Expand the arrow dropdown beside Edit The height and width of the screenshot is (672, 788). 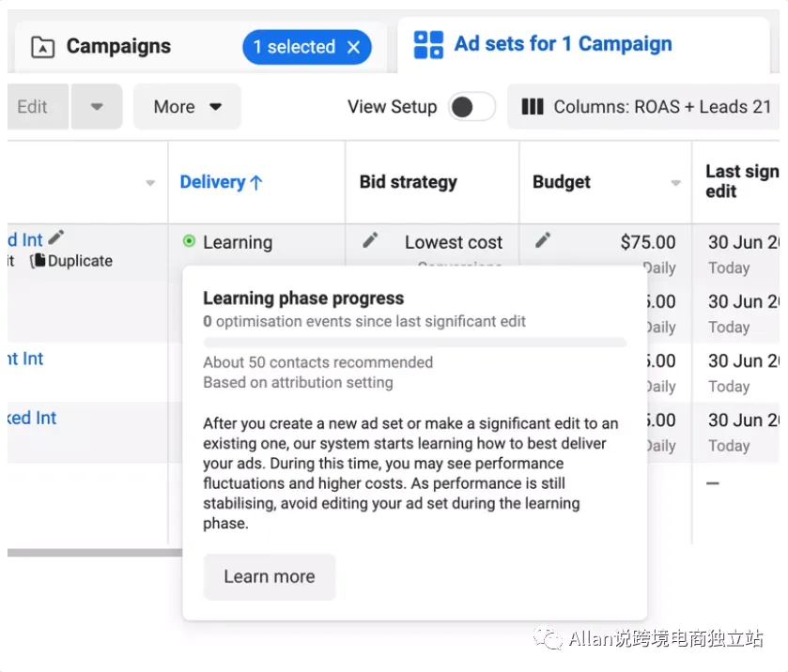(x=96, y=107)
